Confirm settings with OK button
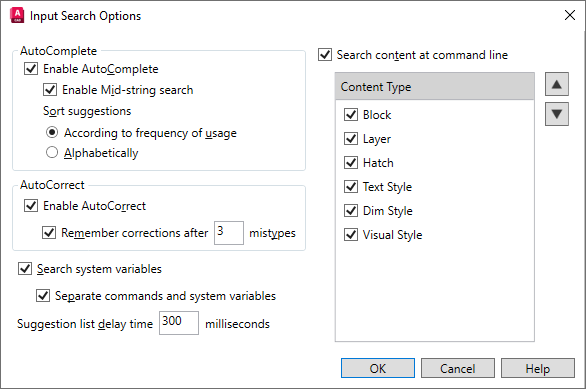The width and height of the screenshot is (586, 389). (378, 368)
